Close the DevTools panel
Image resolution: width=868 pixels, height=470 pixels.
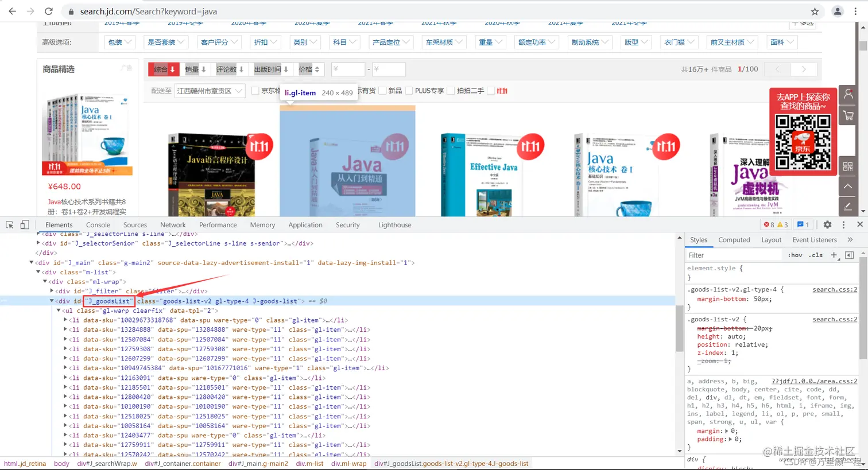tap(860, 224)
